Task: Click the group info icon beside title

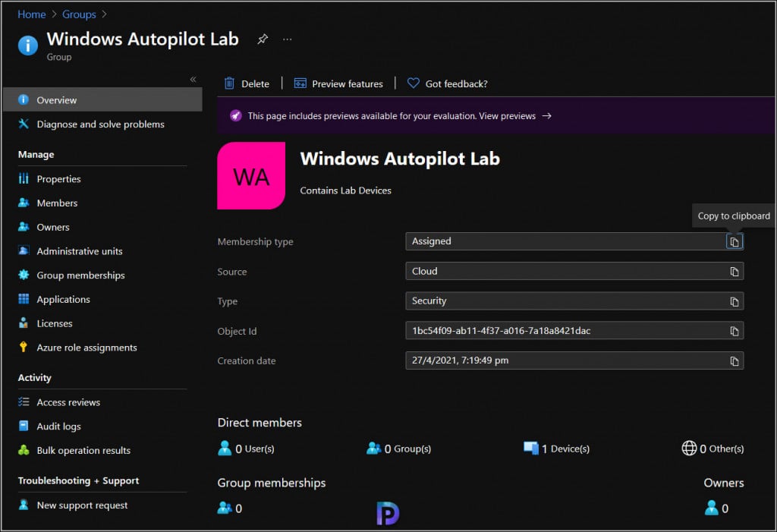Action: [x=28, y=46]
